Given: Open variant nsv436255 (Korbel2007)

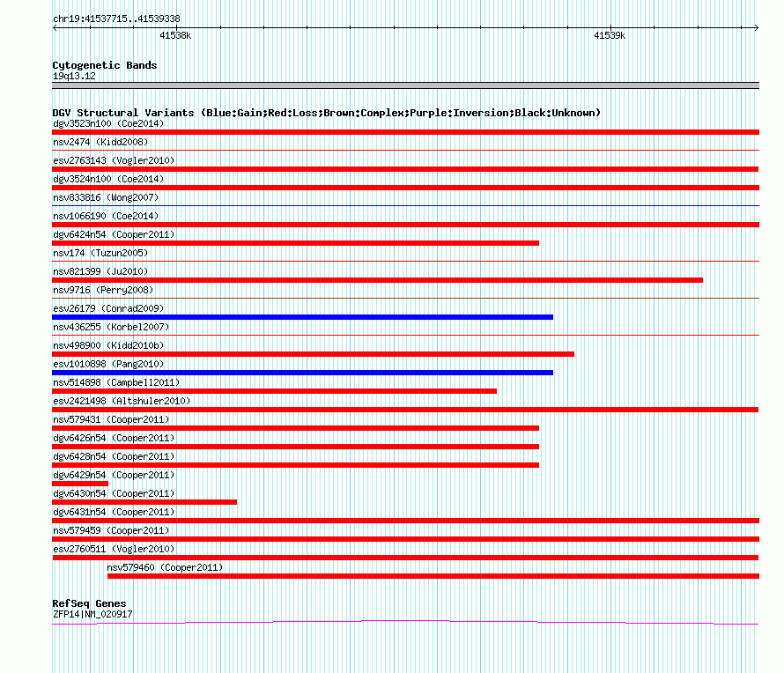Looking at the screenshot, I should tap(111, 327).
